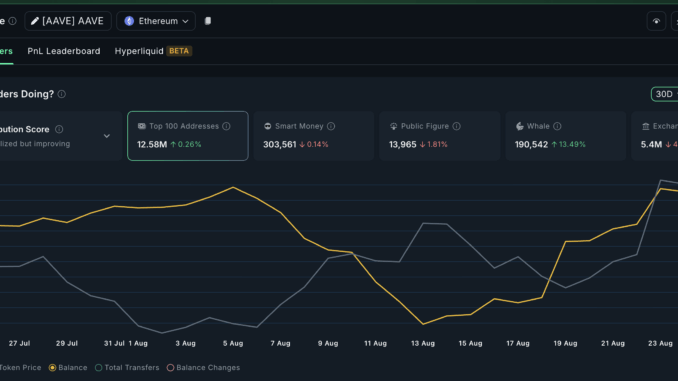The width and height of the screenshot is (678, 381).
Task: Click the 13,965 Public Figure value
Action: coord(403,144)
